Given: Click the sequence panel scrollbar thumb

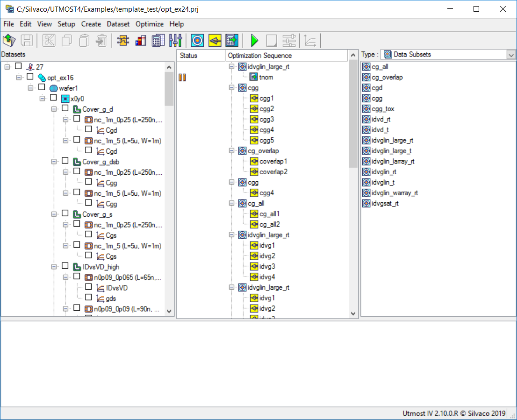Looking at the screenshot, I should click(353, 114).
